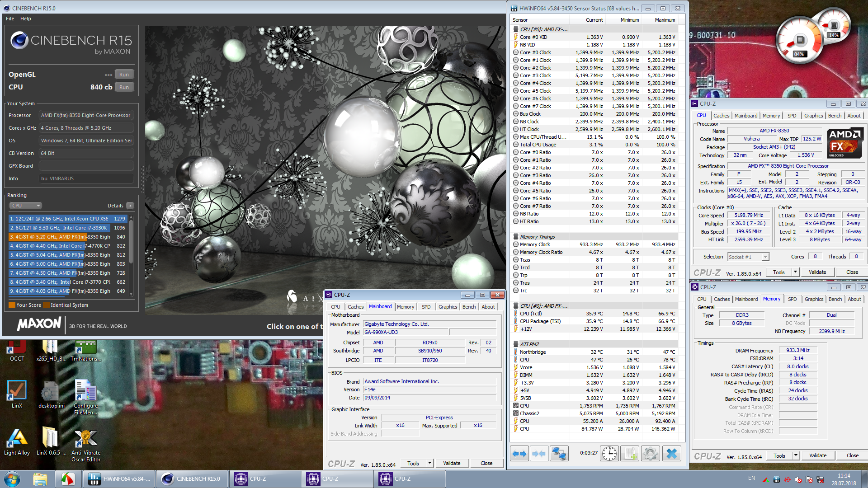Image resolution: width=868 pixels, height=488 pixels.
Task: Run the Cinebench CPU test
Action: coord(124,87)
